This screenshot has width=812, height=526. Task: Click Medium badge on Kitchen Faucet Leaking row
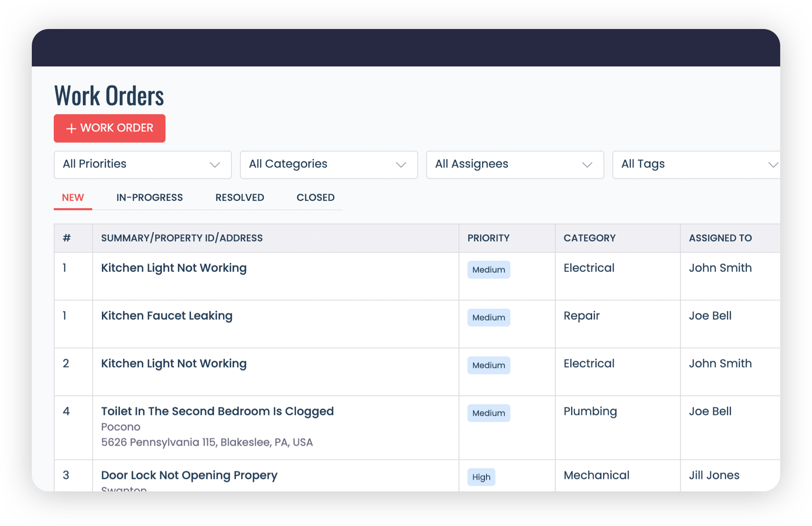488,318
